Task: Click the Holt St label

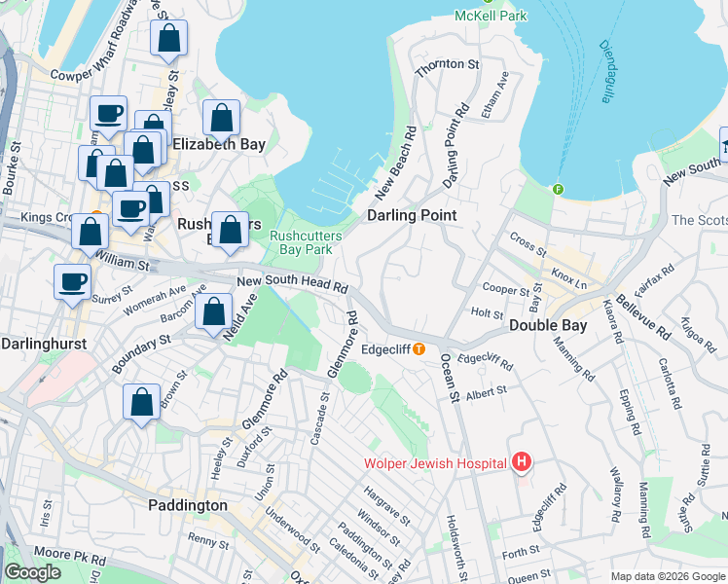Action: pyautogui.click(x=487, y=312)
